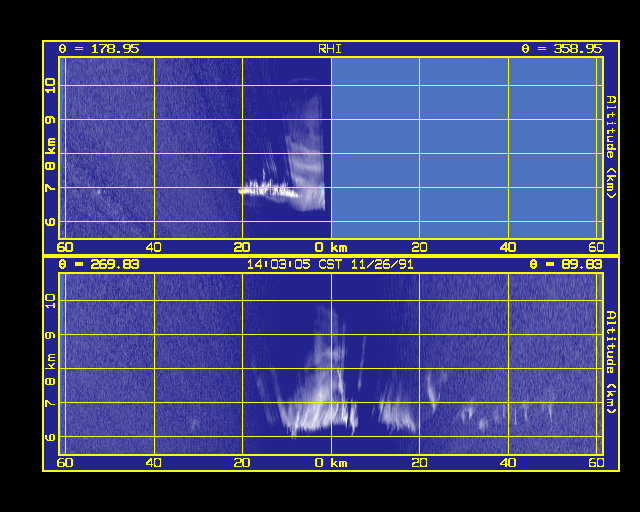Click the lower panel's "Altitude (km)" axis title
The height and width of the screenshot is (512, 640).
click(611, 362)
